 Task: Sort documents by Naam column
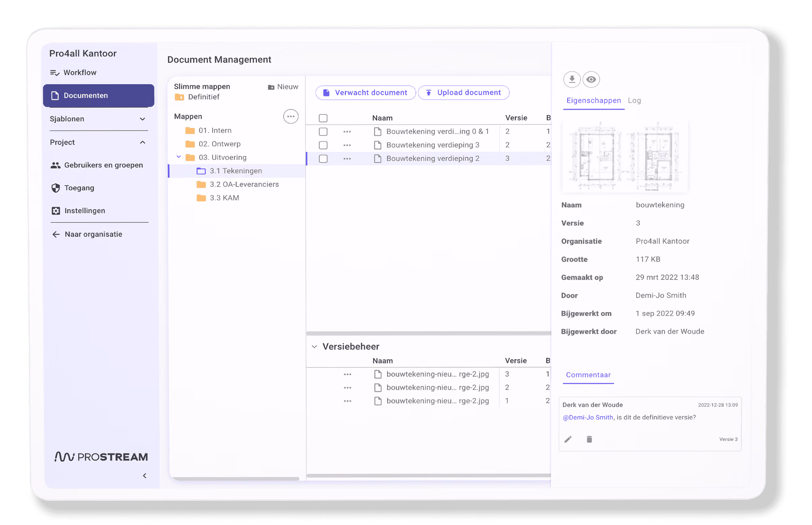click(x=382, y=118)
